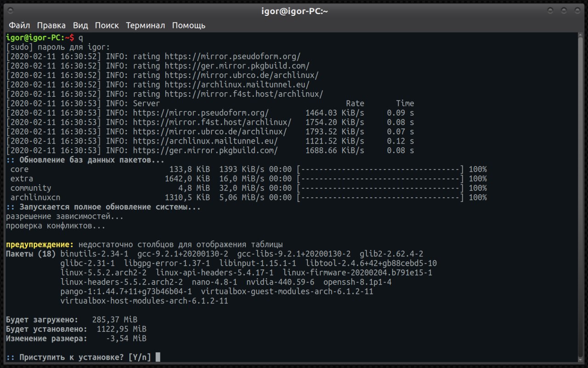
Task: Click the 133,8 KiB size value
Action: tap(190, 169)
